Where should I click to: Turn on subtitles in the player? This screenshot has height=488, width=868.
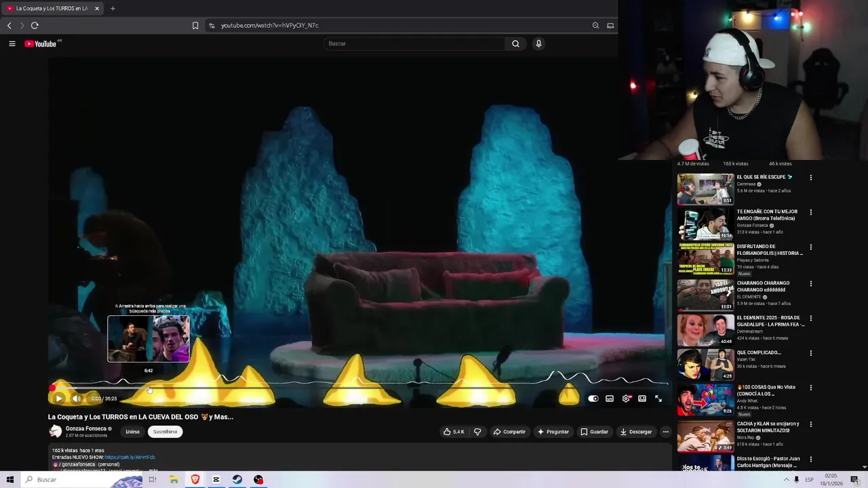610,399
